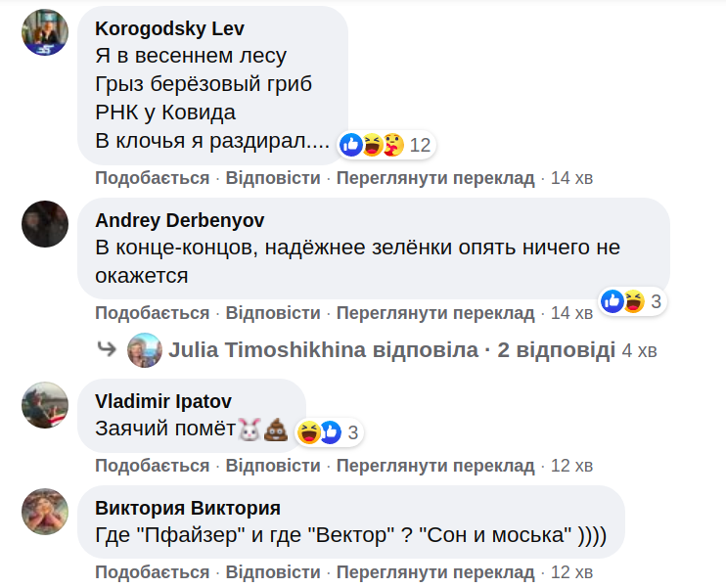Open reactions on Vladimir Ipatov's comment
Image resolution: width=726 pixels, height=588 pixels.
[x=330, y=431]
